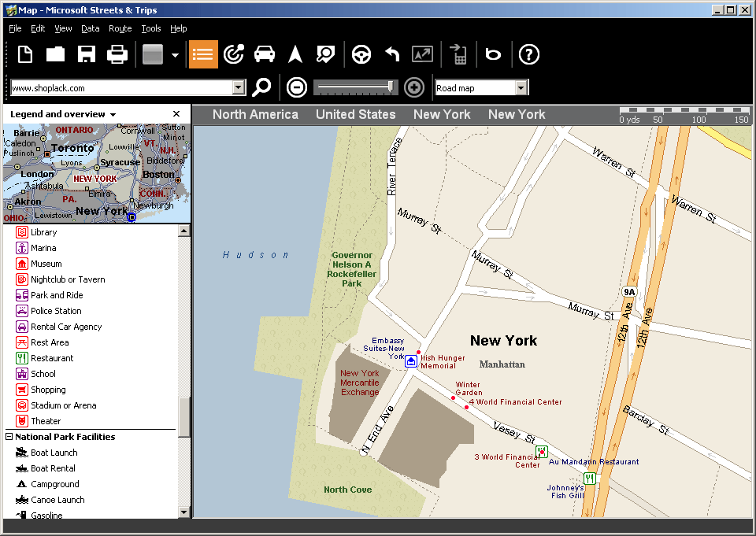The height and width of the screenshot is (536, 756).
Task: Click the steering wheel driving guidance icon
Action: pos(361,54)
